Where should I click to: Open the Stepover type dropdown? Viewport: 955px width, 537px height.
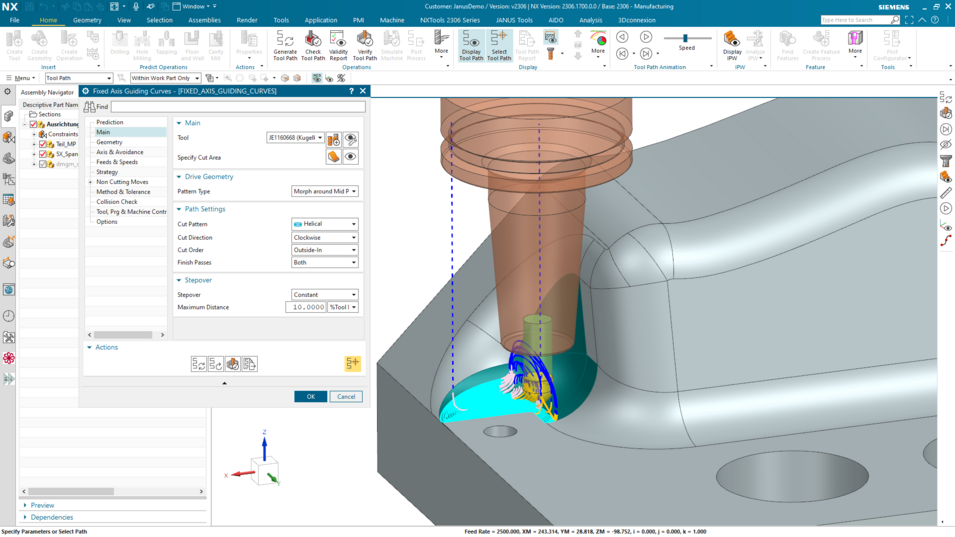325,295
